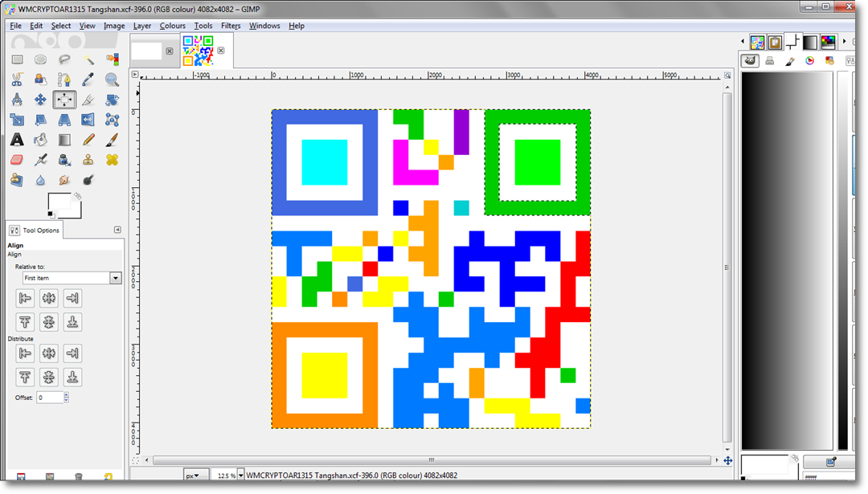
Task: Select the Blend gradient tool
Action: click(x=64, y=140)
